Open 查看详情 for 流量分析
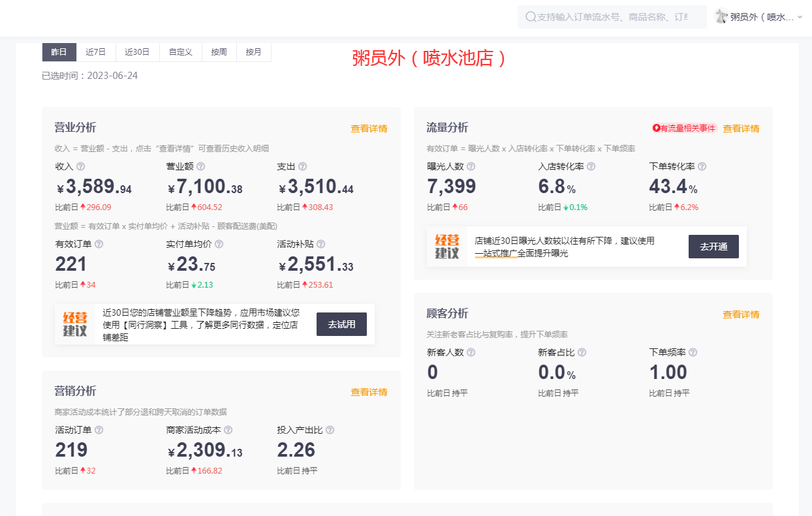The height and width of the screenshot is (516, 812). pyautogui.click(x=741, y=129)
